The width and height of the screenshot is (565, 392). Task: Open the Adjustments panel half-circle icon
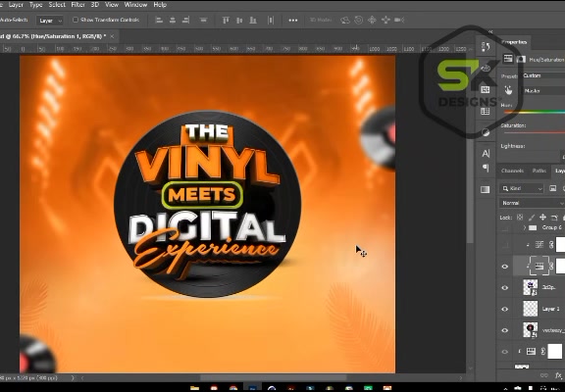point(486,132)
